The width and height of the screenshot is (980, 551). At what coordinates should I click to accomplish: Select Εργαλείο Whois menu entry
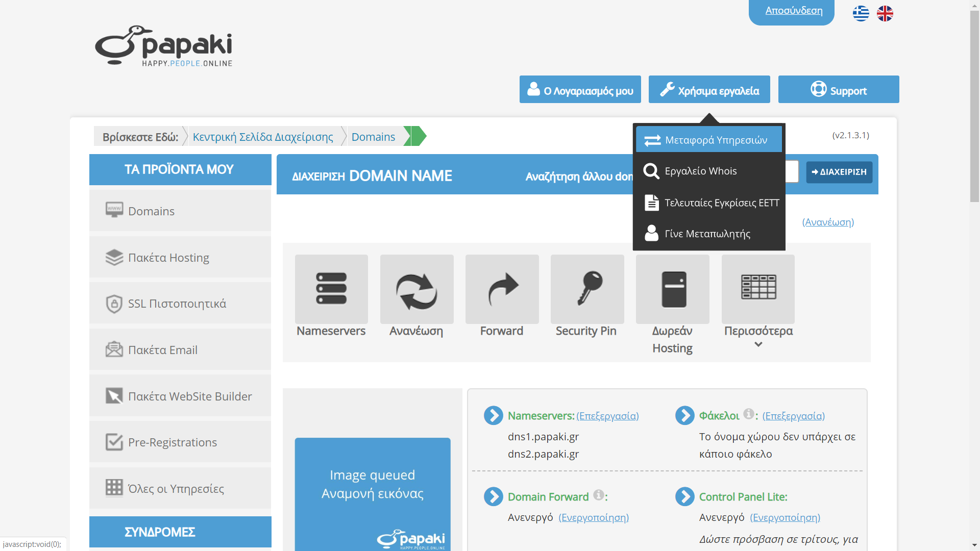click(x=709, y=171)
